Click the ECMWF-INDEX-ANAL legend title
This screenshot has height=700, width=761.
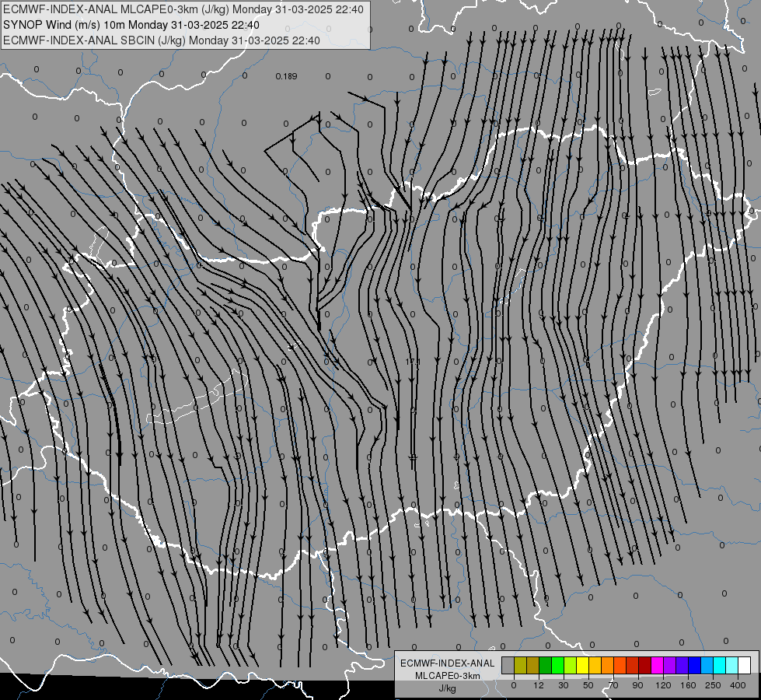click(448, 663)
